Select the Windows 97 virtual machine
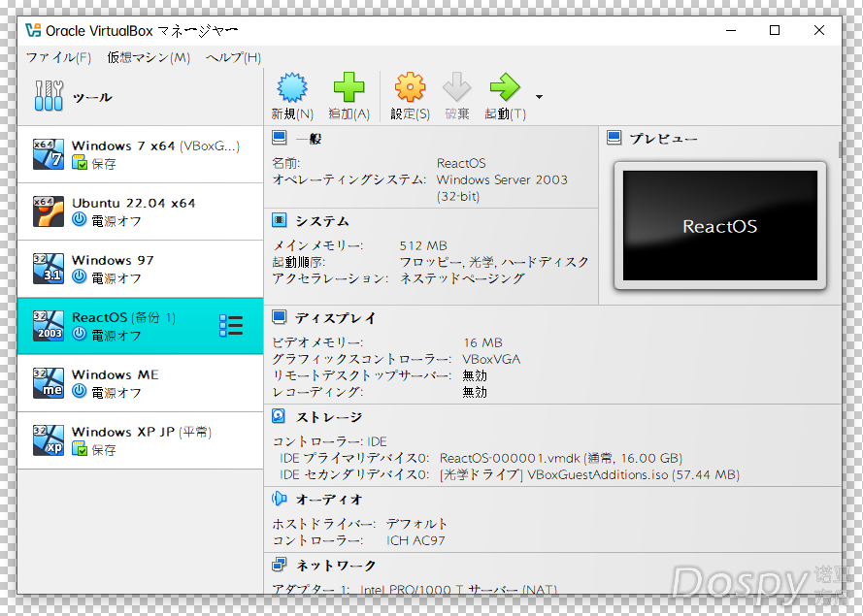The width and height of the screenshot is (863, 616). coord(141,269)
